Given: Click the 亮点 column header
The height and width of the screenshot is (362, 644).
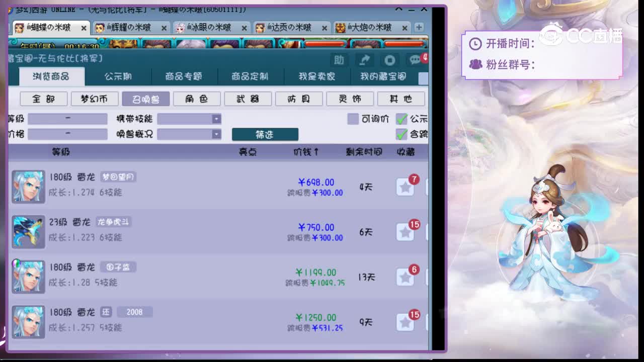Looking at the screenshot, I should tap(248, 152).
